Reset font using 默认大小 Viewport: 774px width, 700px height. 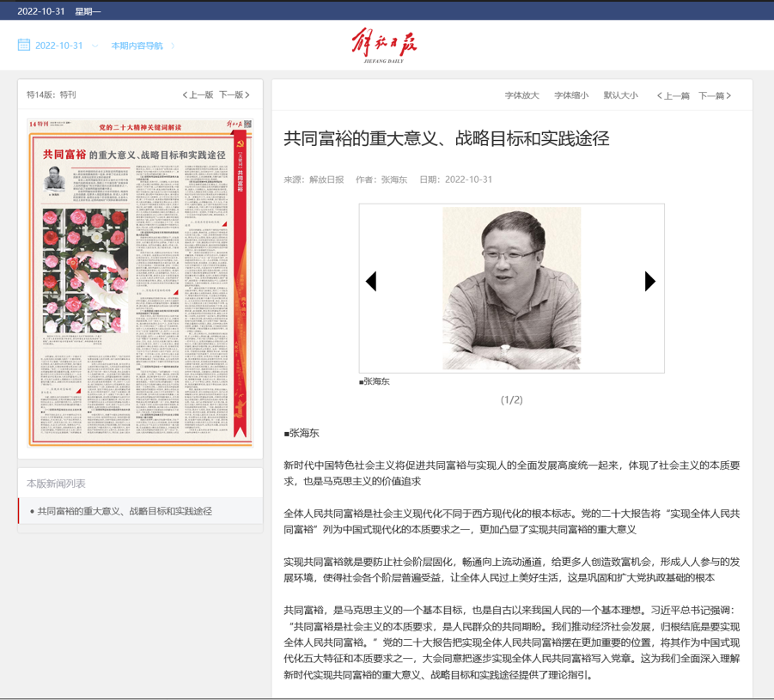(620, 95)
